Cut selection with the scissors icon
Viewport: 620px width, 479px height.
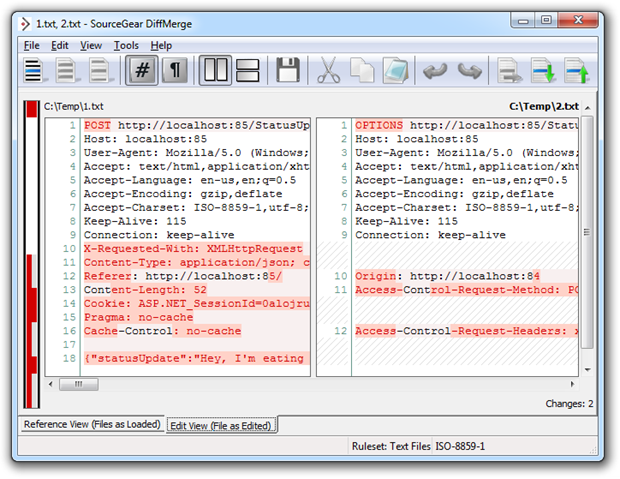(329, 70)
